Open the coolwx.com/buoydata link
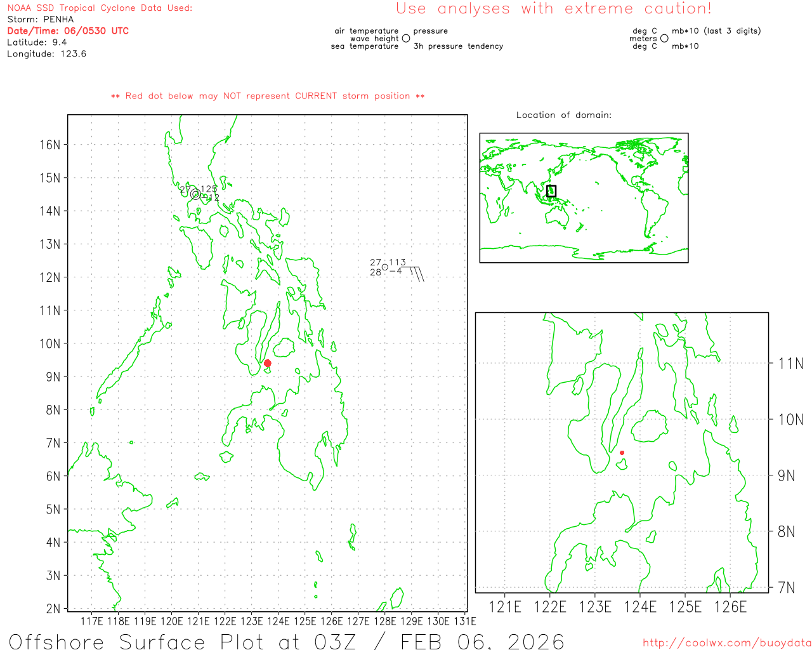The width and height of the screenshot is (812, 650). 727,643
